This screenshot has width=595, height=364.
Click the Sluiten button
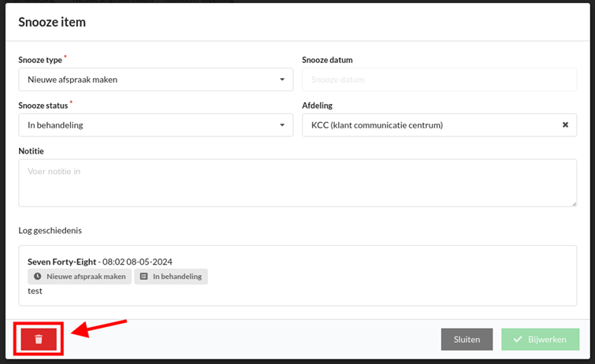467,340
